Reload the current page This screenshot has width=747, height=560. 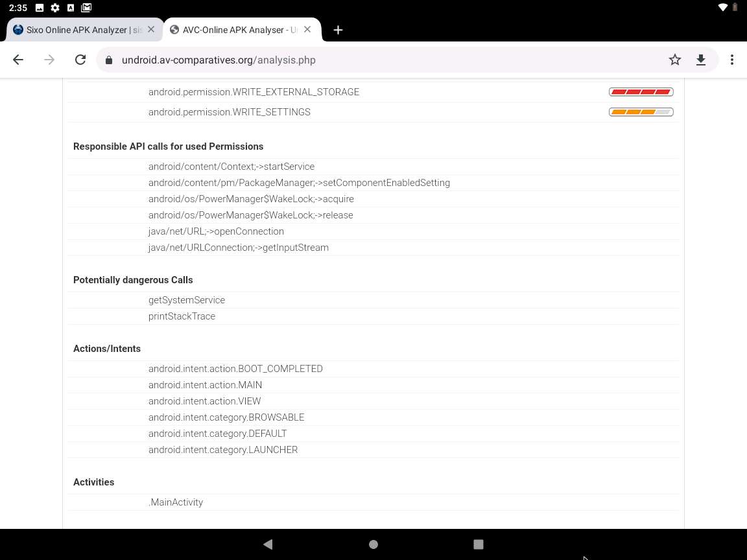(80, 60)
